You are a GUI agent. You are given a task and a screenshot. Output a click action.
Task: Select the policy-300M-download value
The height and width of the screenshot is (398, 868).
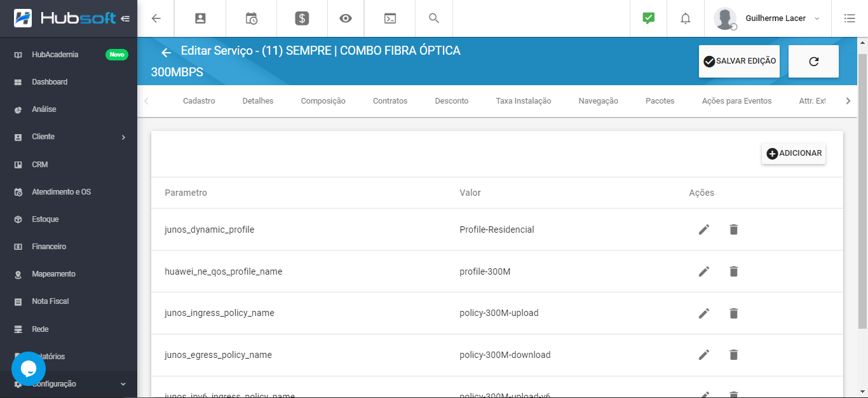coord(505,355)
